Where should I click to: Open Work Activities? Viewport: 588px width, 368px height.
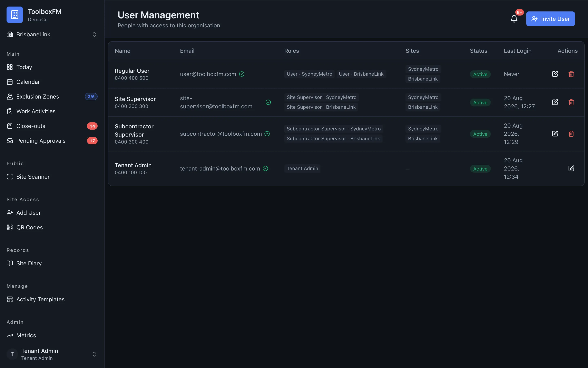coord(52,111)
